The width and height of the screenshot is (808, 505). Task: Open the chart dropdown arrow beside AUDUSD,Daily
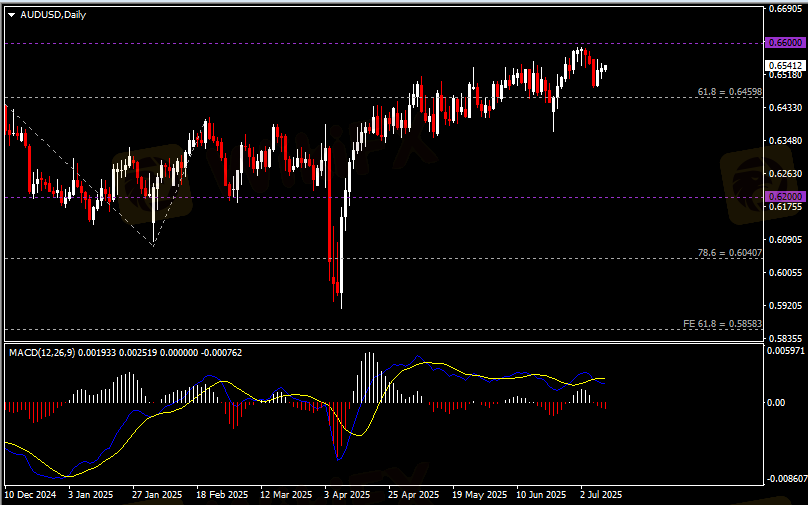click(x=11, y=13)
